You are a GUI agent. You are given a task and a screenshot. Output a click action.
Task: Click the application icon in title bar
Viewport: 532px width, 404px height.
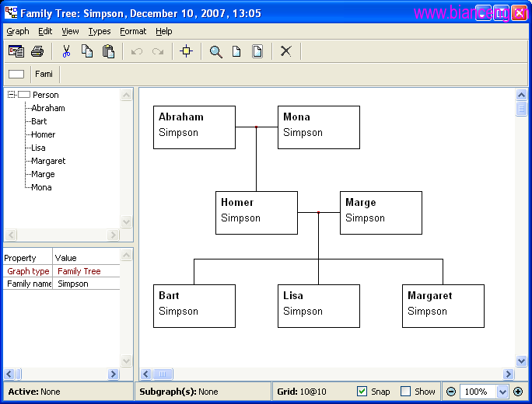tap(11, 12)
